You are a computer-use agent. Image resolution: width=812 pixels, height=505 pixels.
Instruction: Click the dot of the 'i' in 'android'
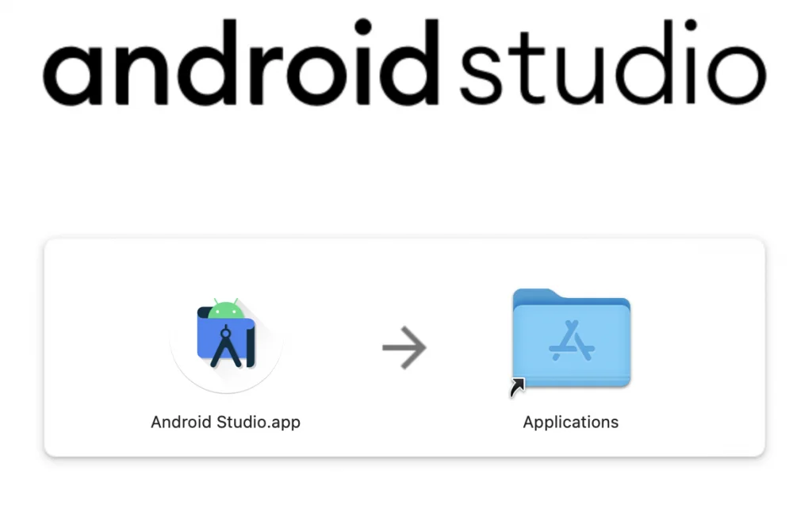click(x=362, y=28)
